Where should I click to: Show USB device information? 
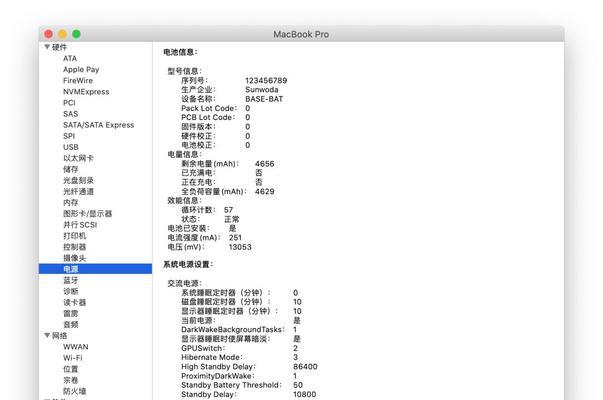click(x=71, y=147)
